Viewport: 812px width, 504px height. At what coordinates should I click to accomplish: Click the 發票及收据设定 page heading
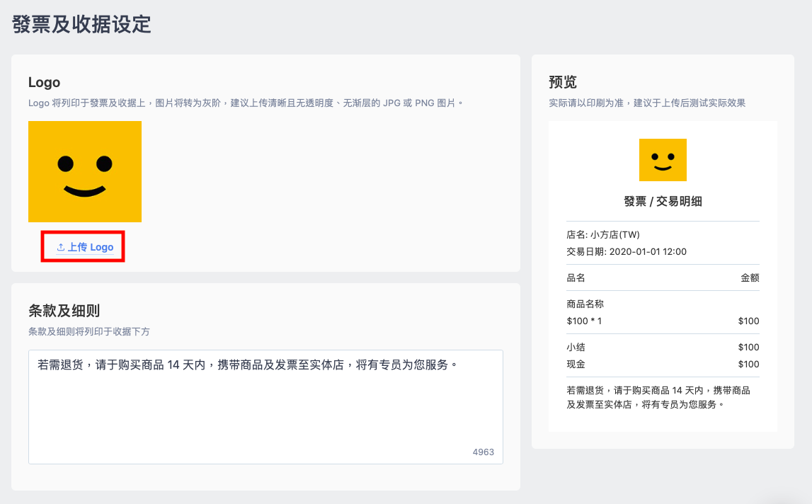81,24
